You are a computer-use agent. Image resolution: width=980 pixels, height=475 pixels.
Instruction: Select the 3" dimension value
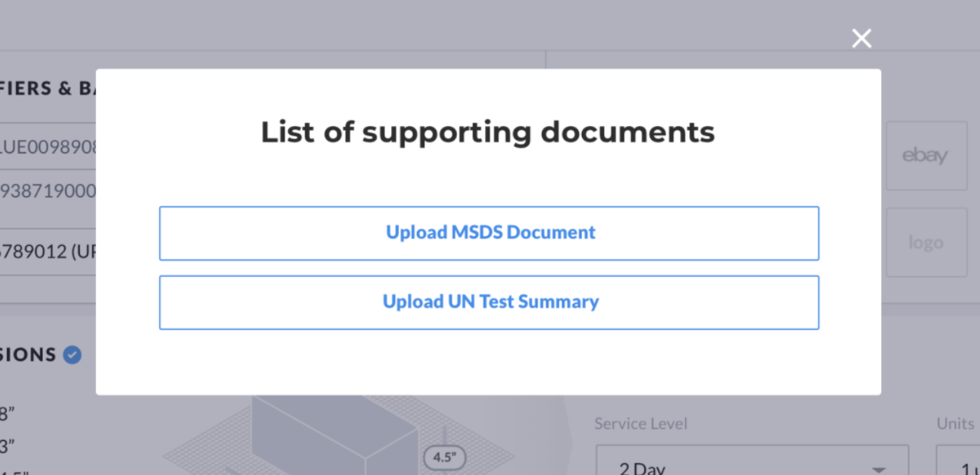(7, 446)
